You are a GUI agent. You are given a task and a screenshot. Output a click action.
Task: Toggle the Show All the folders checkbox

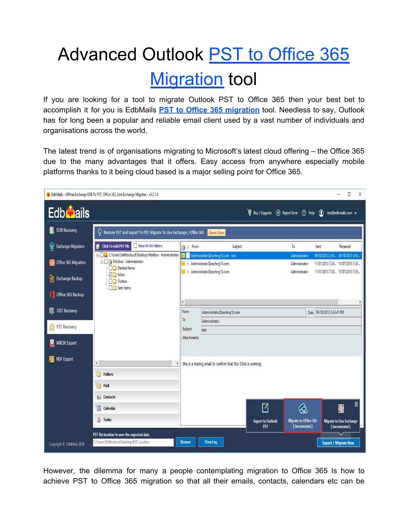135,246
